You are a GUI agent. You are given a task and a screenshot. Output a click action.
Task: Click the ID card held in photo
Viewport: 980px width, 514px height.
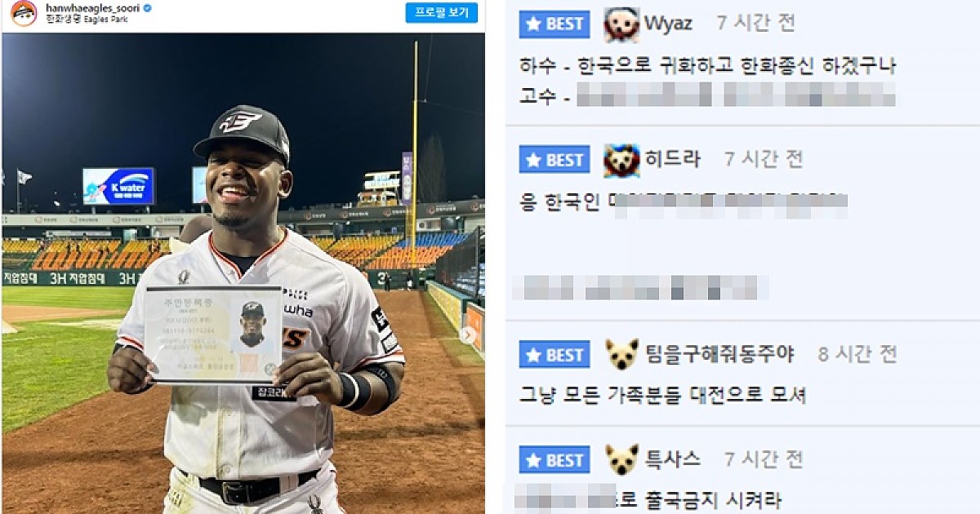tap(213, 335)
